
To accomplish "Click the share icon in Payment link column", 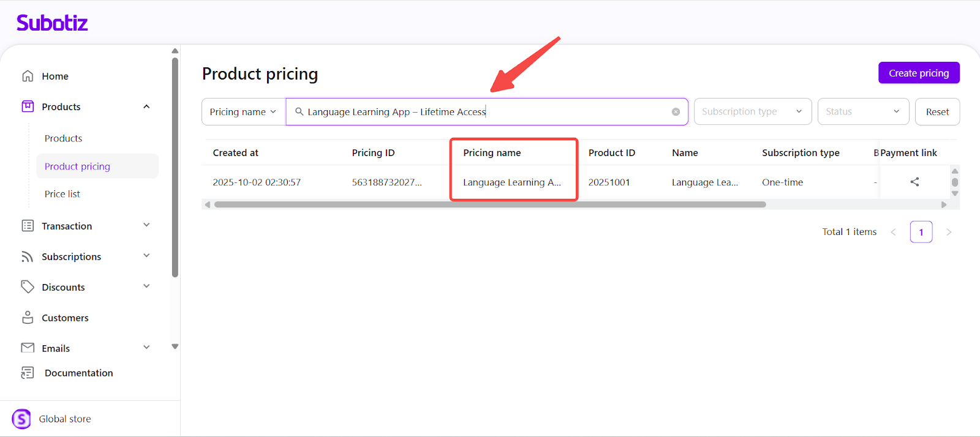I will coord(914,182).
